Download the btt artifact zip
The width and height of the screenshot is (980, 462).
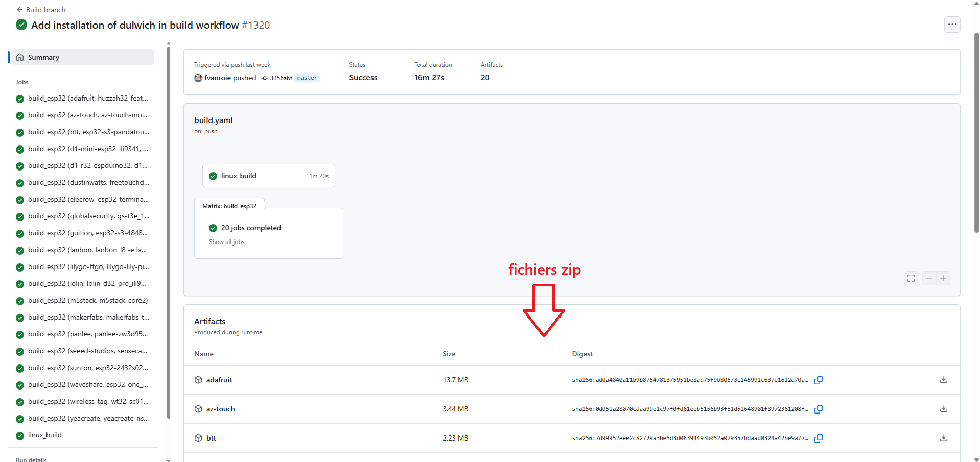tap(943, 438)
